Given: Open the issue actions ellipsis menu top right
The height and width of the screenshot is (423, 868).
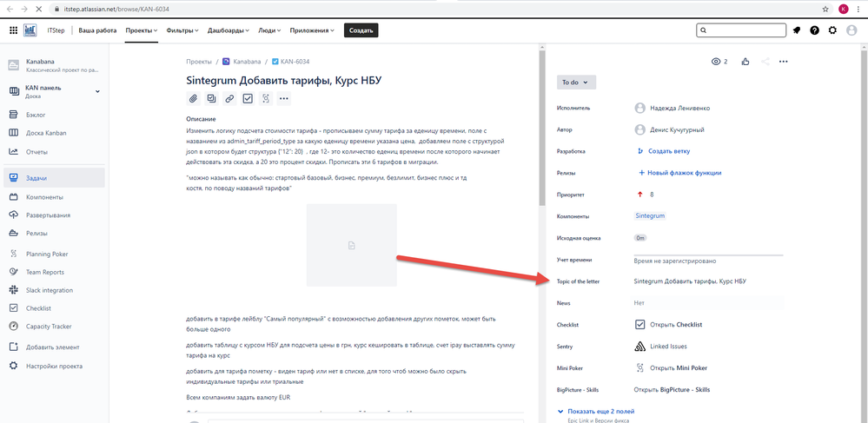Looking at the screenshot, I should point(784,62).
